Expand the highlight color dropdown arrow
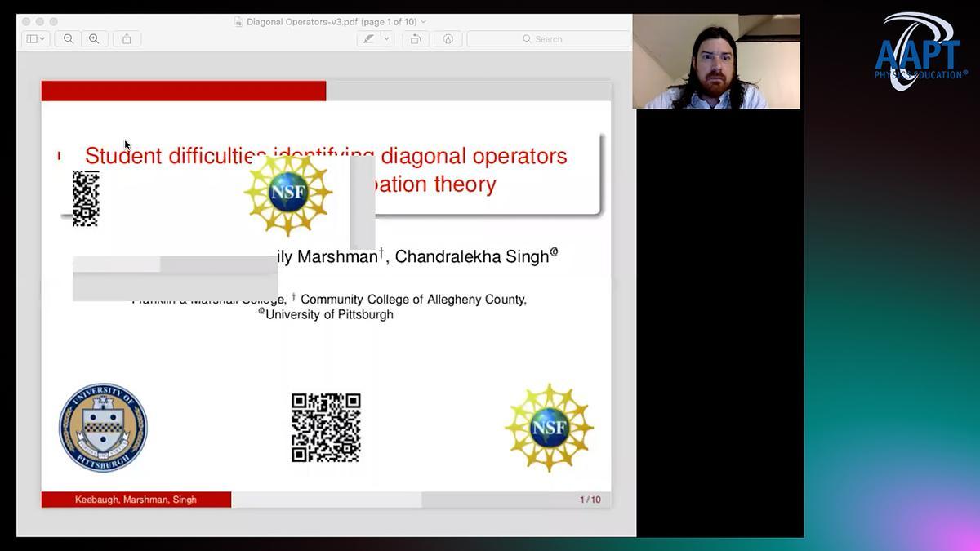 (387, 38)
